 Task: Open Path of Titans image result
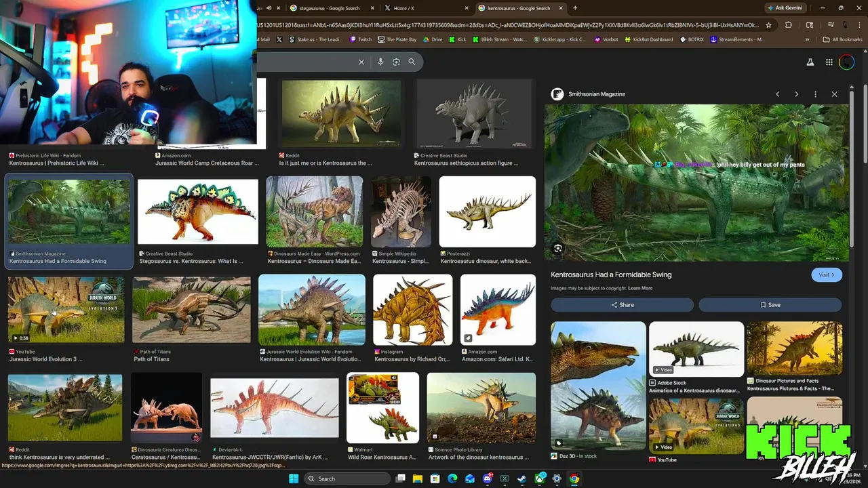point(191,309)
